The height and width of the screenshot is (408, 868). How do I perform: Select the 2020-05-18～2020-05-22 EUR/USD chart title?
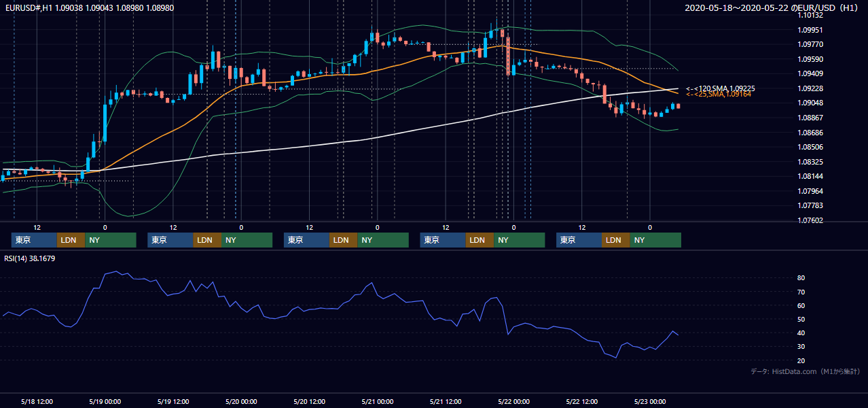[772, 8]
